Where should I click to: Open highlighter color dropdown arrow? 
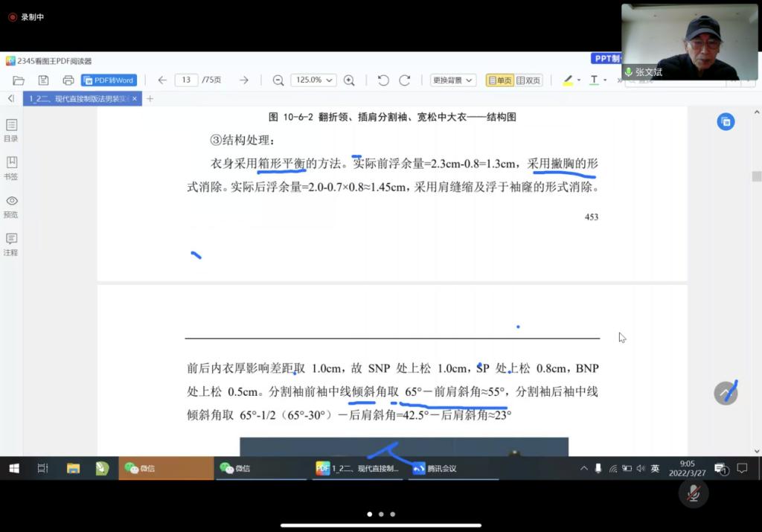(x=579, y=80)
